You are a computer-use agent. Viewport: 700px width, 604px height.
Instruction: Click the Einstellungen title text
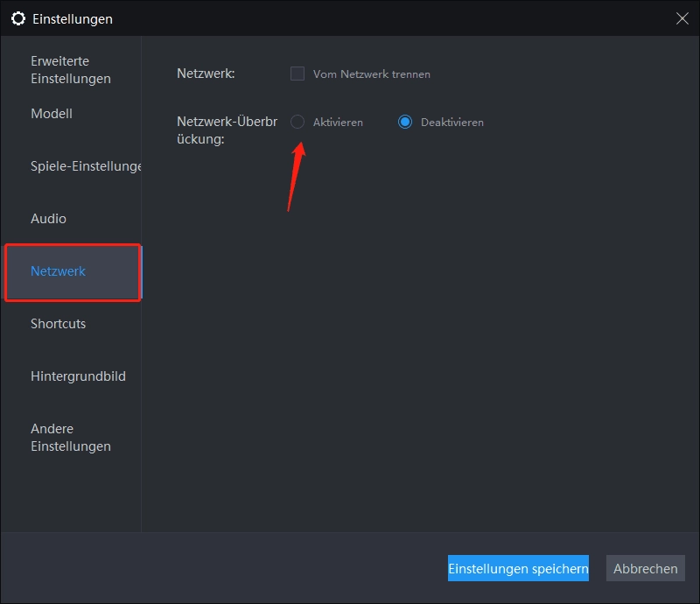click(x=73, y=19)
